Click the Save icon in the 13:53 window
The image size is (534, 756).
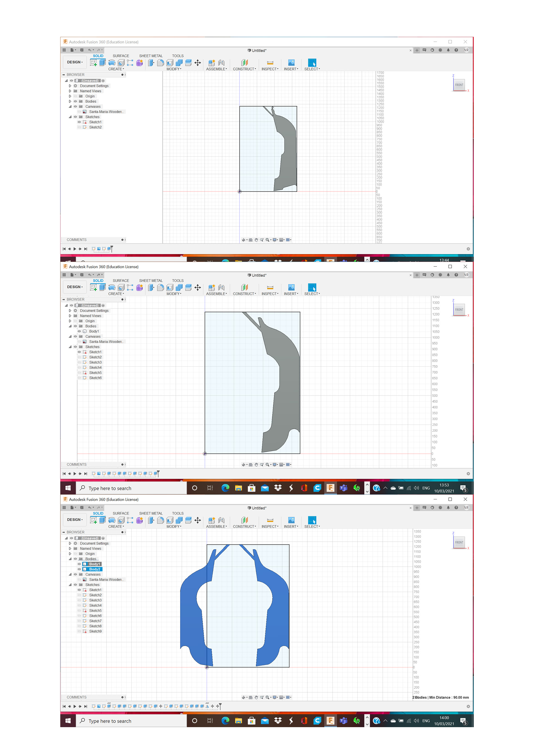coord(81,275)
